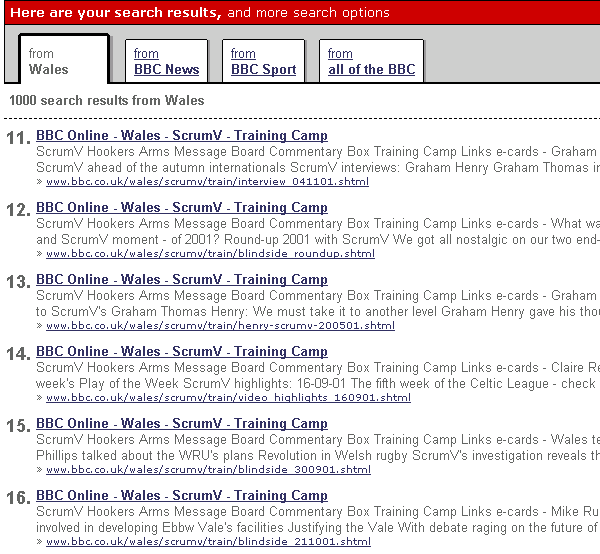Visit the blindside_211001.shtml URL link
The height and width of the screenshot is (554, 600).
point(209,541)
